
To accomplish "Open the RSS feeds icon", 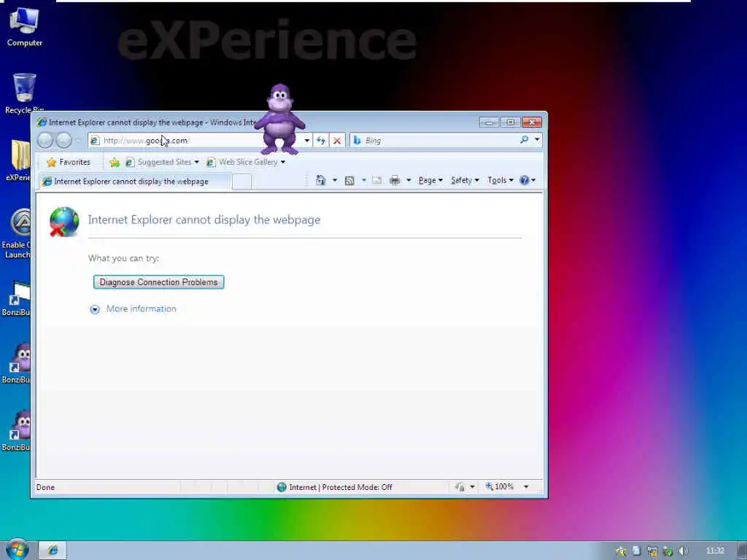I will point(349,181).
